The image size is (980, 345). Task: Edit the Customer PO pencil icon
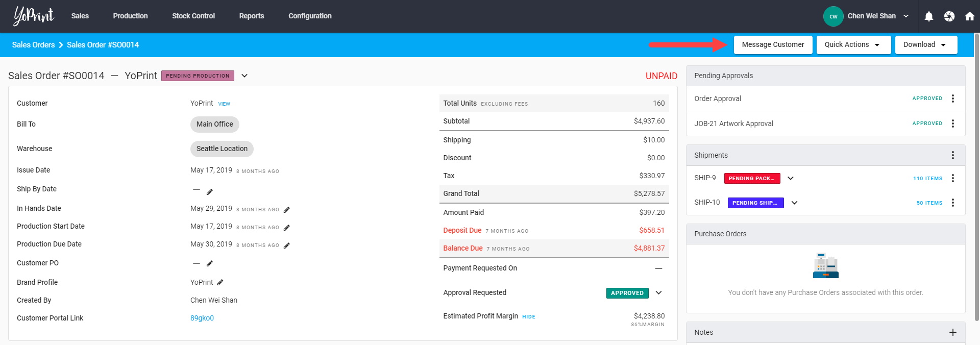point(209,263)
